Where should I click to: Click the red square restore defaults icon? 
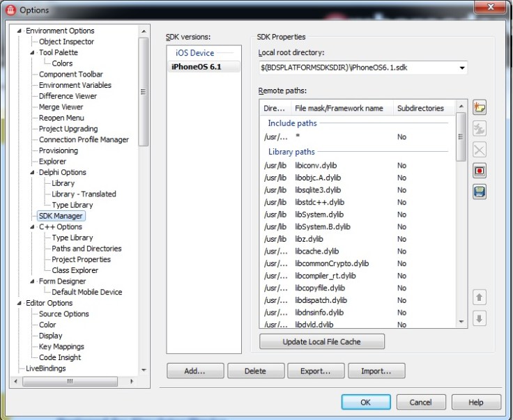click(x=479, y=171)
